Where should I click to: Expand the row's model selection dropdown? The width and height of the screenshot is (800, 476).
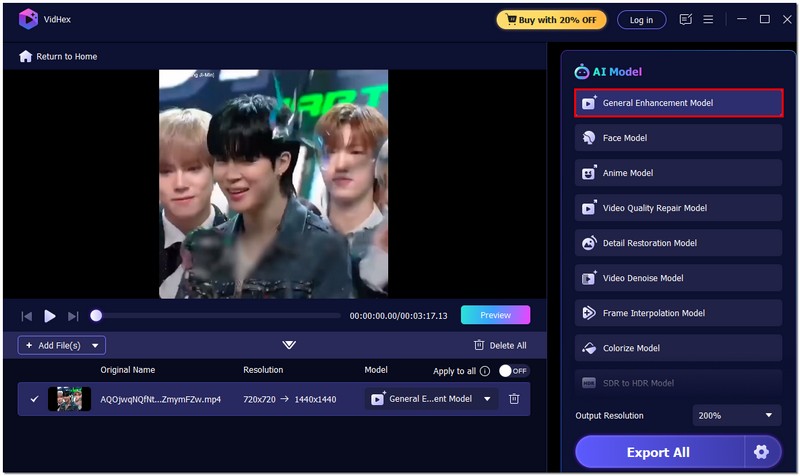tap(487, 399)
